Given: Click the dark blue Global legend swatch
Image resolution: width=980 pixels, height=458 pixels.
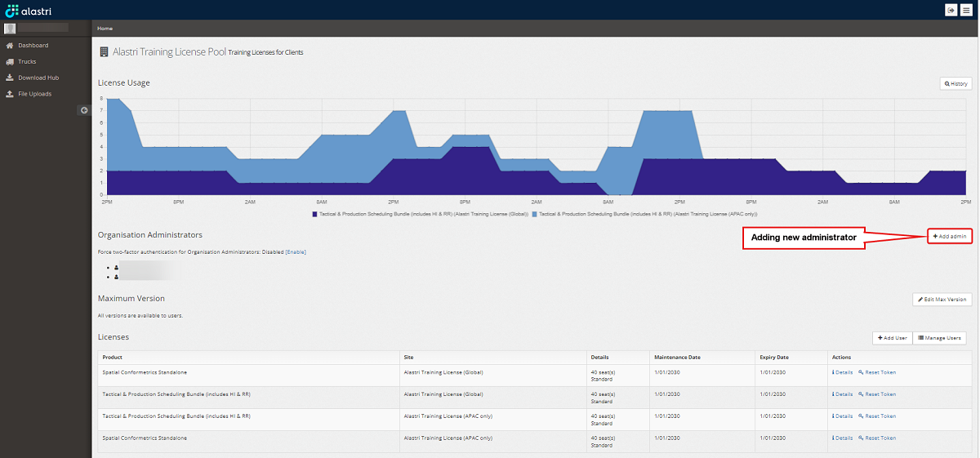Looking at the screenshot, I should [314, 214].
